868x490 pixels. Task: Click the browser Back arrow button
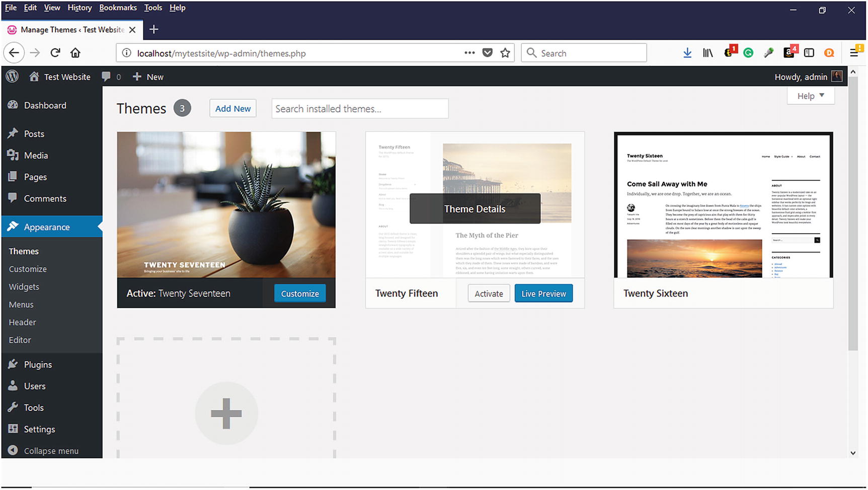pyautogui.click(x=14, y=53)
